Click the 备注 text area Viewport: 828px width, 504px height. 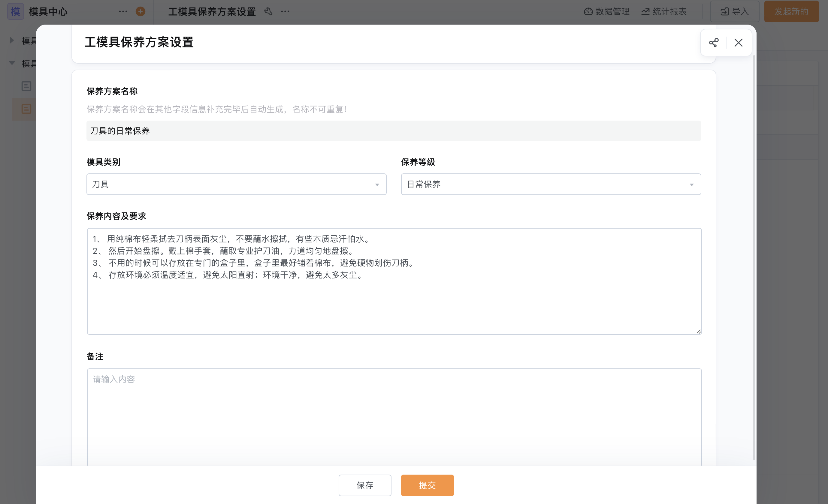coord(394,416)
